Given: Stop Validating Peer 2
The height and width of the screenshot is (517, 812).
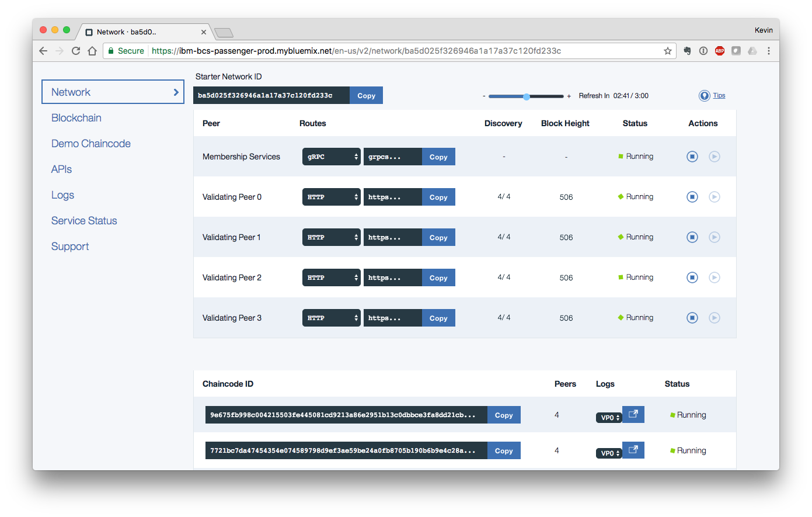Looking at the screenshot, I should point(692,277).
